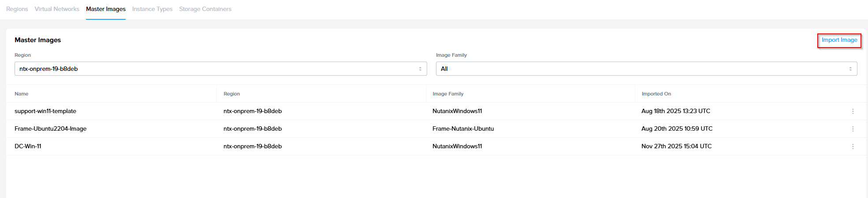The width and height of the screenshot is (868, 198).
Task: Open the Virtual Networks tab
Action: pos(57,9)
